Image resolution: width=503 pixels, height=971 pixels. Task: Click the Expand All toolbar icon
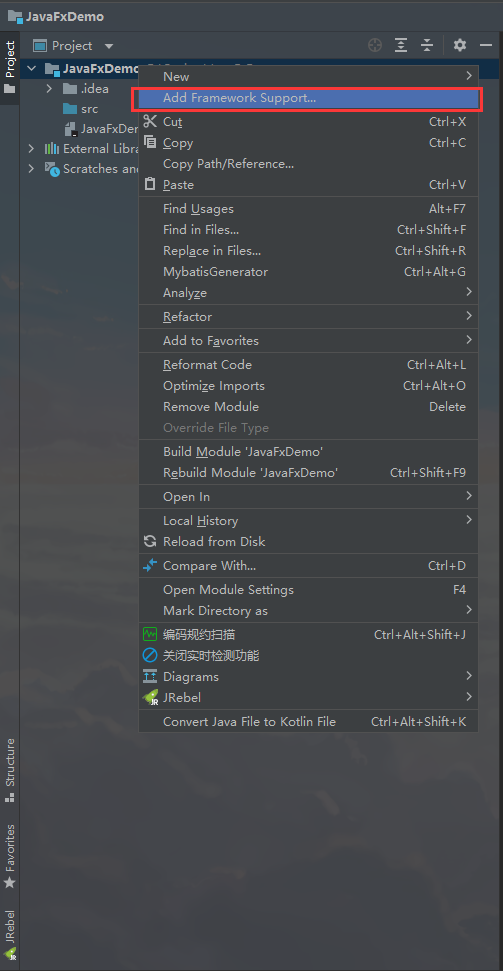[401, 45]
